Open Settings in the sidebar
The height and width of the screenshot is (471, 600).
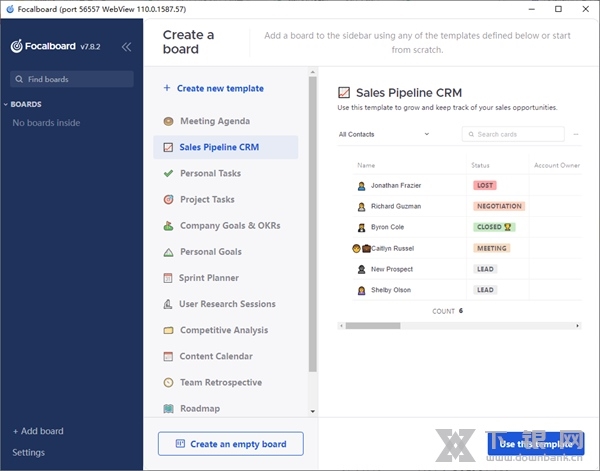29,452
